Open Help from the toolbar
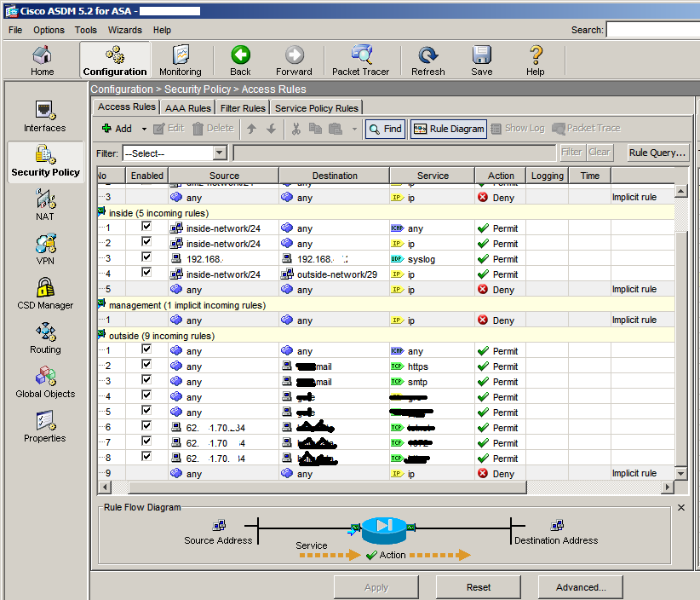 536,61
